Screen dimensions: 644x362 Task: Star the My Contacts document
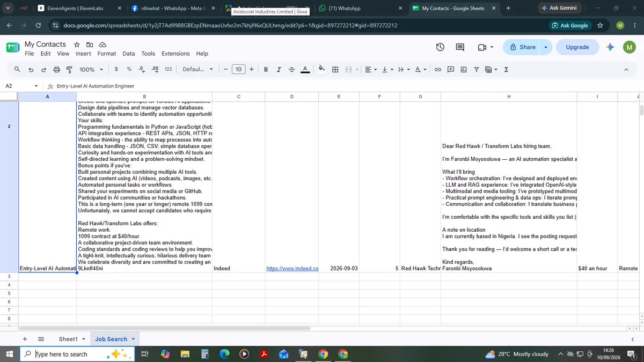[x=77, y=45]
